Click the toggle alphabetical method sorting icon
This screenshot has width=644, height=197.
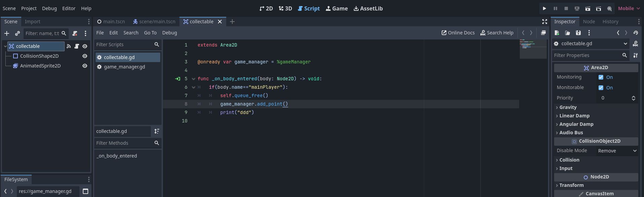[x=157, y=131]
